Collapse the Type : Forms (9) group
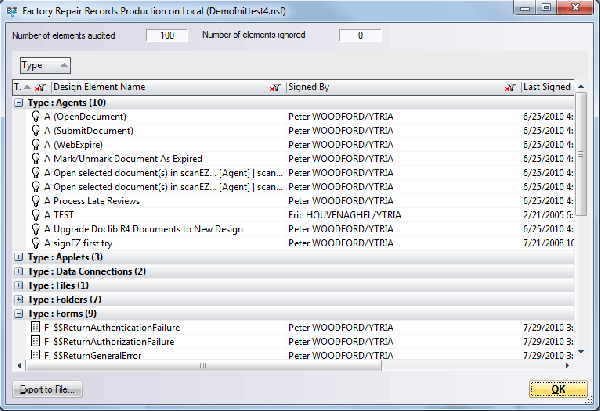600x411 pixels. pyautogui.click(x=18, y=314)
